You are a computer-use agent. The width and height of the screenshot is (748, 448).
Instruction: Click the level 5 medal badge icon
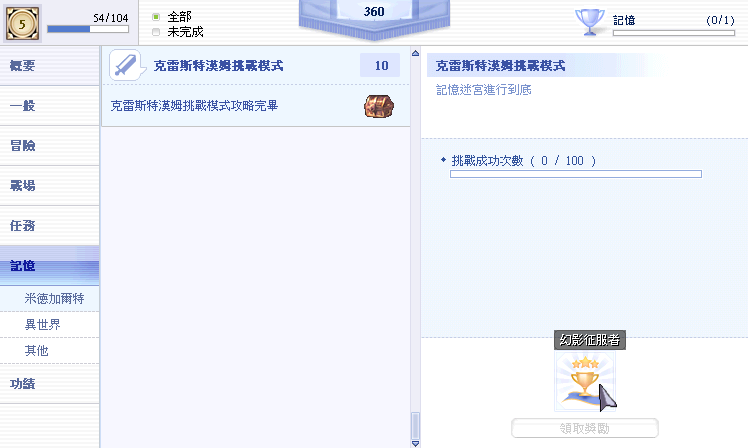pyautogui.click(x=22, y=23)
